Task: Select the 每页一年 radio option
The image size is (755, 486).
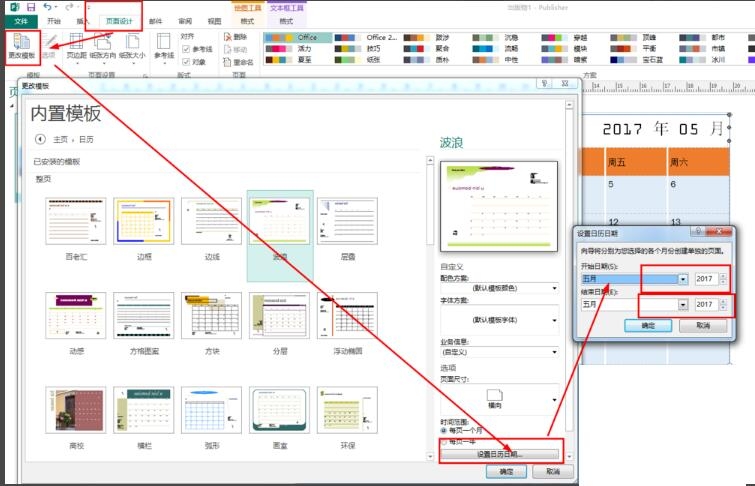Action: pos(443,441)
